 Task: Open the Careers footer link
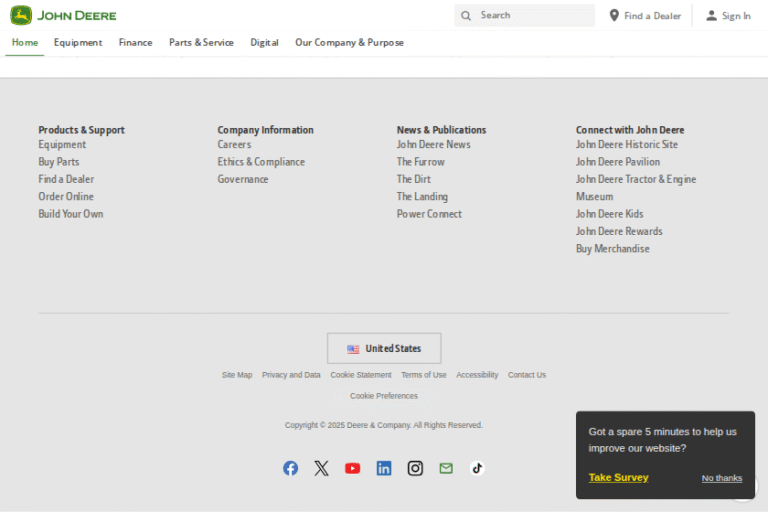tap(234, 144)
